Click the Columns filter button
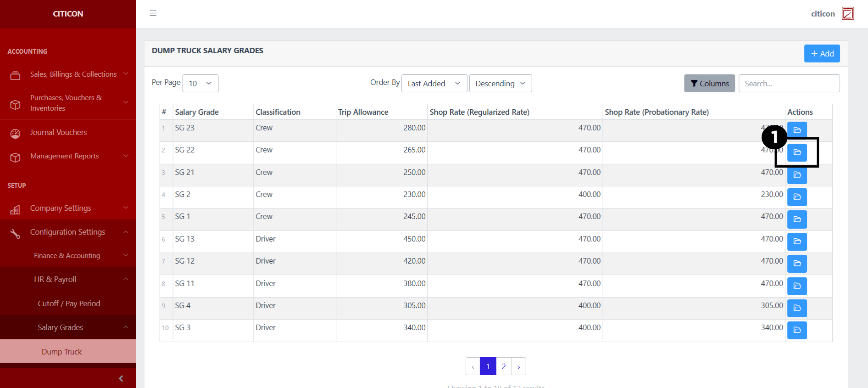This screenshot has height=388, width=868. click(709, 84)
